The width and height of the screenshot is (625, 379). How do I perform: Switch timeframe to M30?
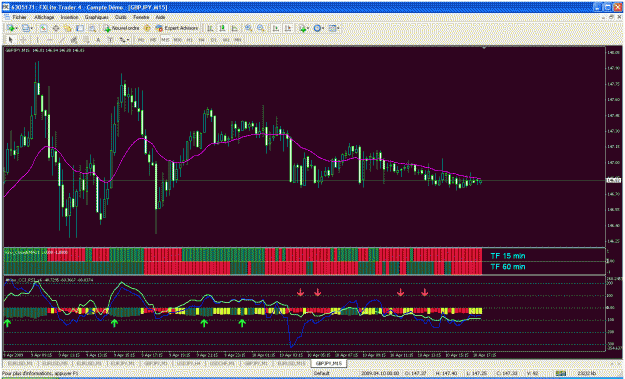(x=178, y=39)
